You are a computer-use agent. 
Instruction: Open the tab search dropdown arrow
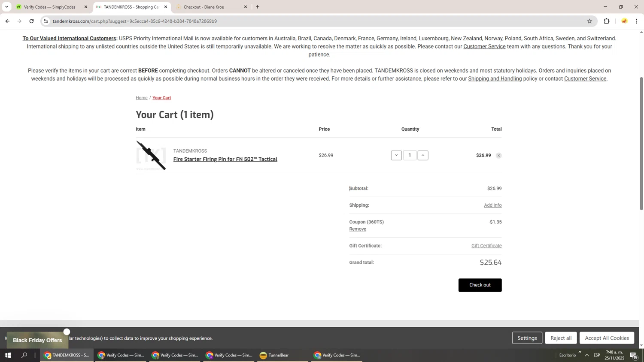point(6,7)
